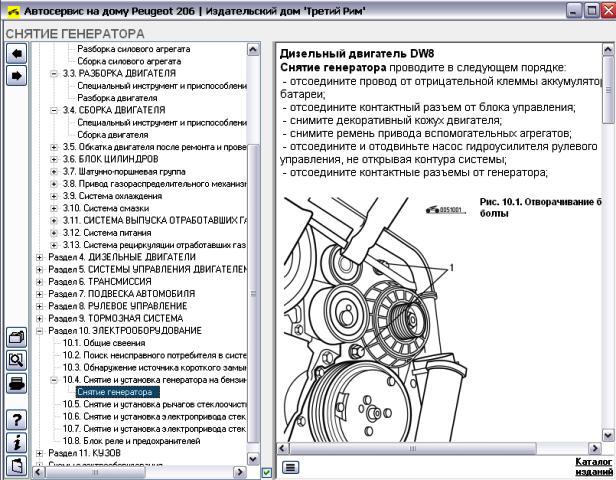The width and height of the screenshot is (616, 480).
Task: Open 10.6 Снятие и установка электропривода
Action: 154,416
